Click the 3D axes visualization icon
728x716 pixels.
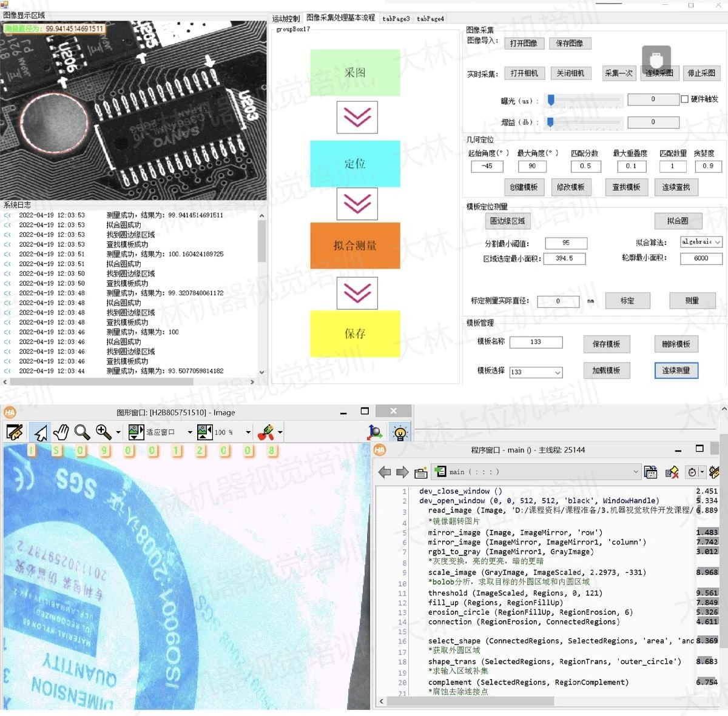point(375,432)
